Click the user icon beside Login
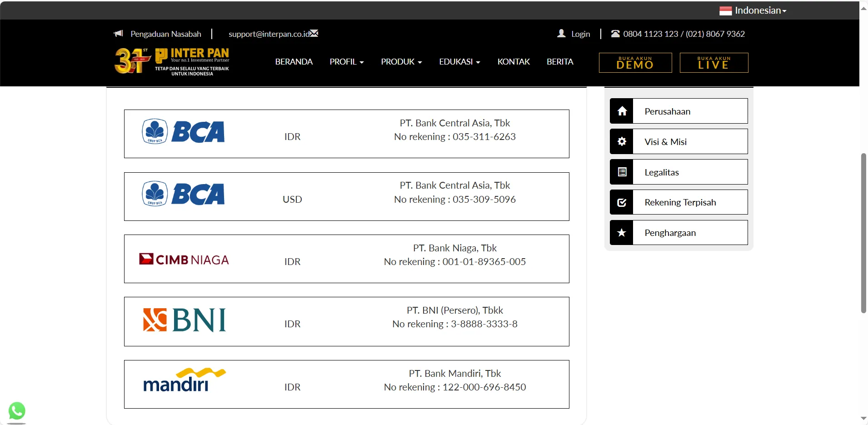The height and width of the screenshot is (425, 868). coord(562,34)
